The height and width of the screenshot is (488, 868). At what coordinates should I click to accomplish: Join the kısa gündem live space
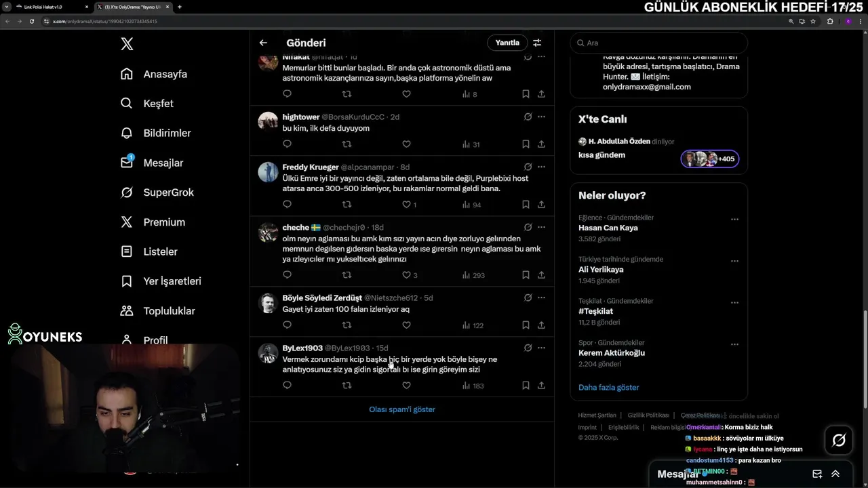(x=710, y=159)
